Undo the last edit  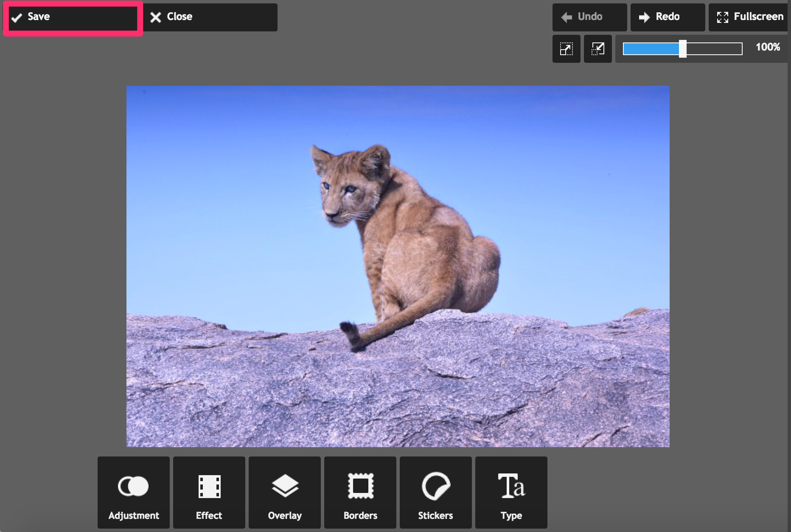[589, 17]
